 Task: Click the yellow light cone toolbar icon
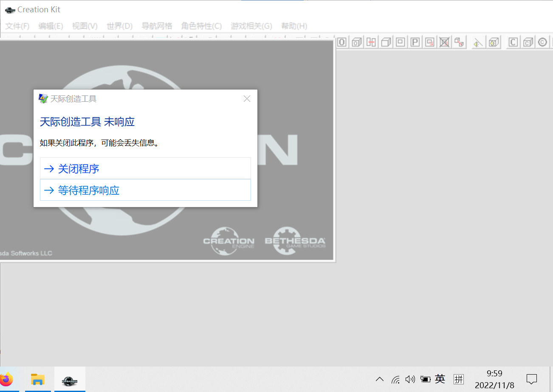point(479,42)
